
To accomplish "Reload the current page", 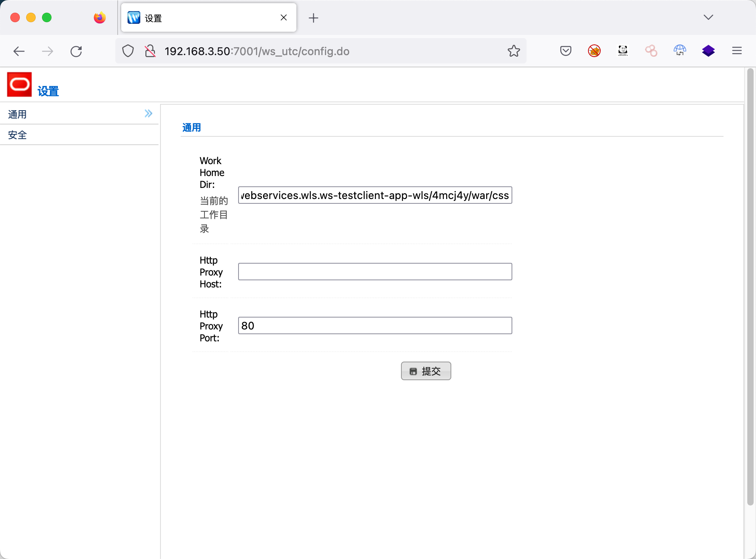I will tap(76, 51).
